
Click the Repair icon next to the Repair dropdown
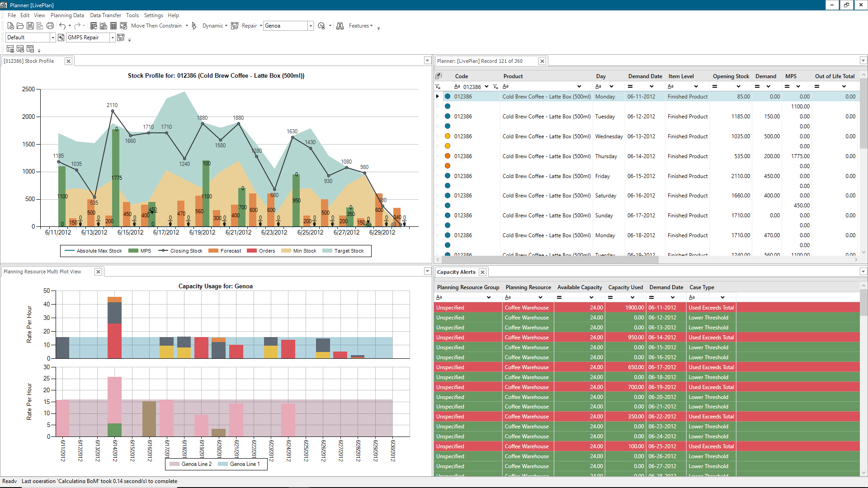235,26
